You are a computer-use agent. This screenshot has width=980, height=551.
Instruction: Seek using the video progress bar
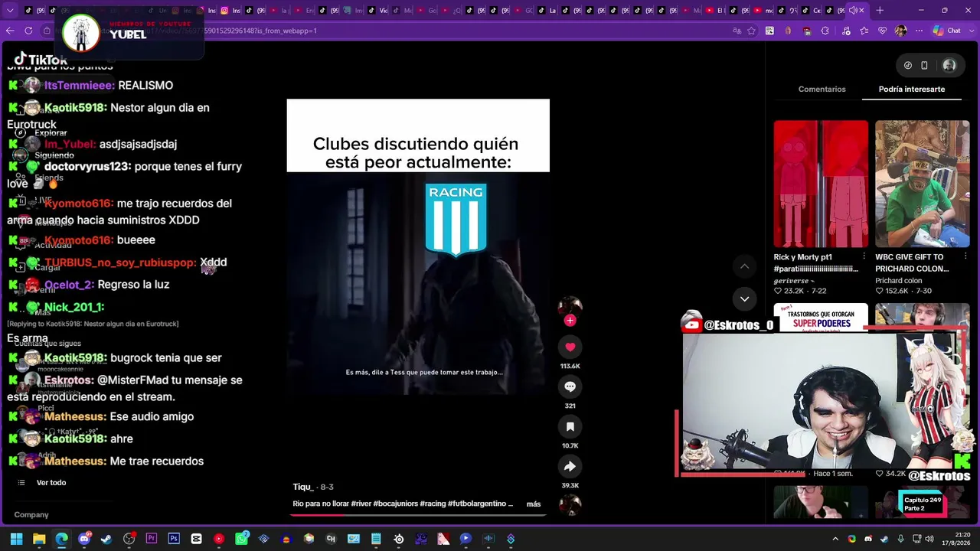coord(418,515)
